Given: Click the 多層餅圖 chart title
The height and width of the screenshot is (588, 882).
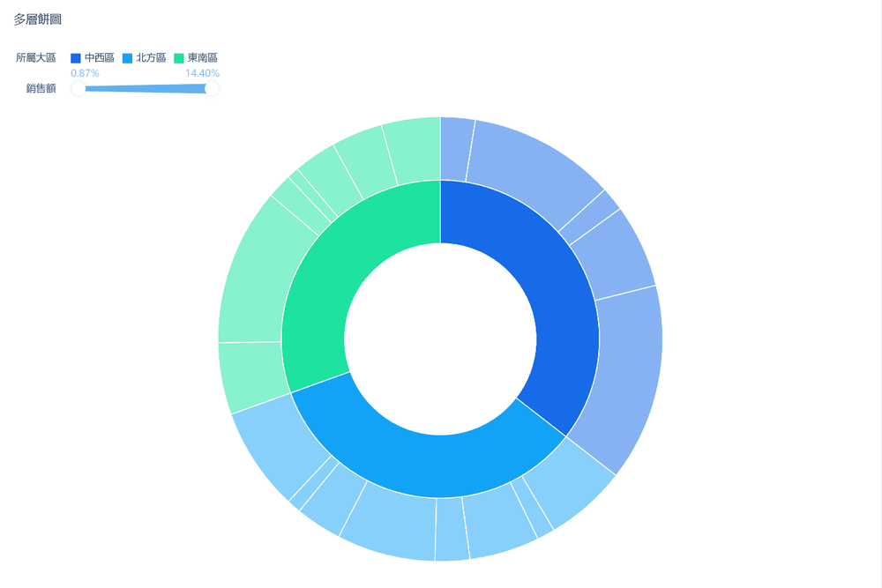Looking at the screenshot, I should (38, 19).
